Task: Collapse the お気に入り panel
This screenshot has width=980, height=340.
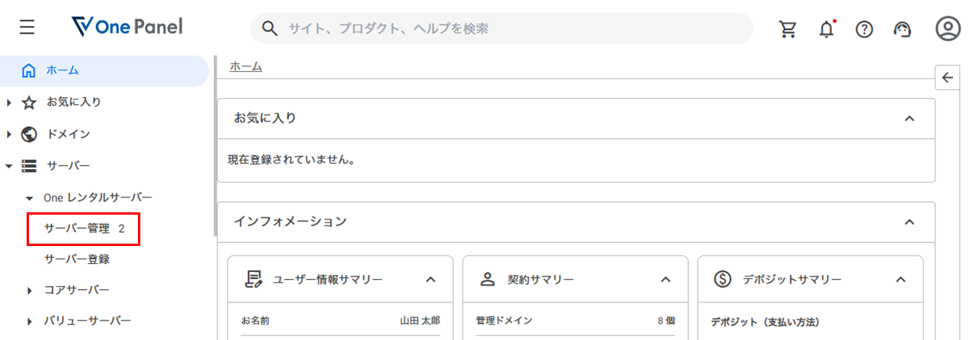Action: (909, 118)
